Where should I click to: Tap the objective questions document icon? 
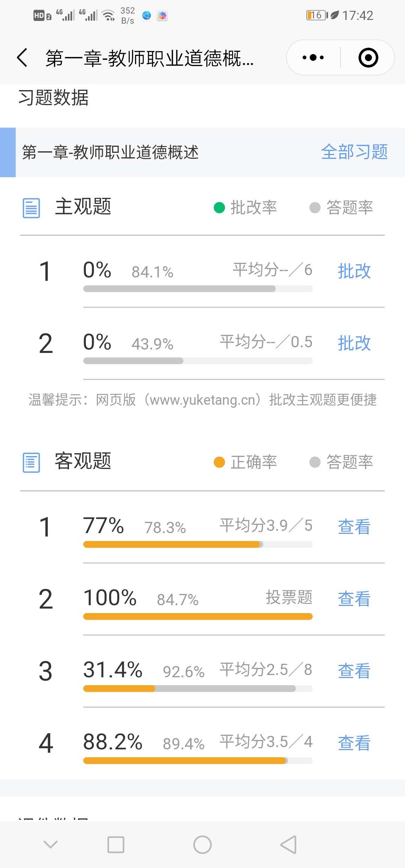(31, 463)
